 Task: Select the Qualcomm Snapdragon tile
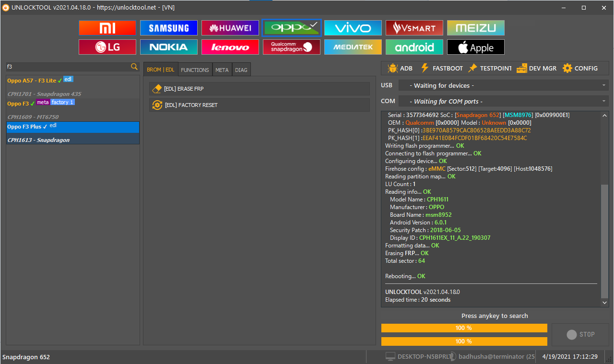click(x=292, y=47)
